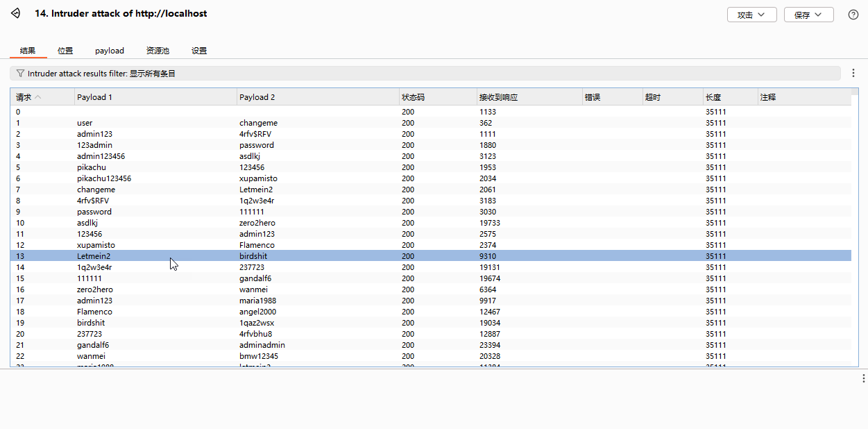This screenshot has height=429, width=868.
Task: Click the Payload 1 column header
Action: 94,97
